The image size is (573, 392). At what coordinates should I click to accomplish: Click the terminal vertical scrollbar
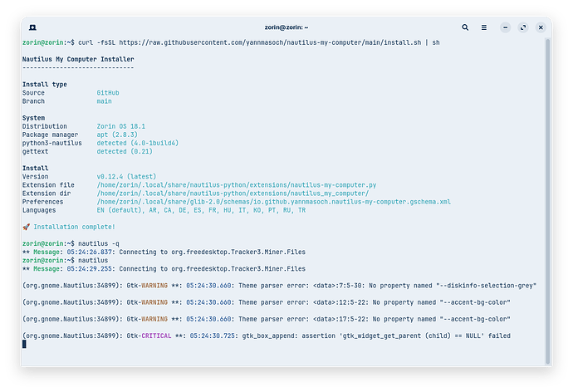[547, 201]
